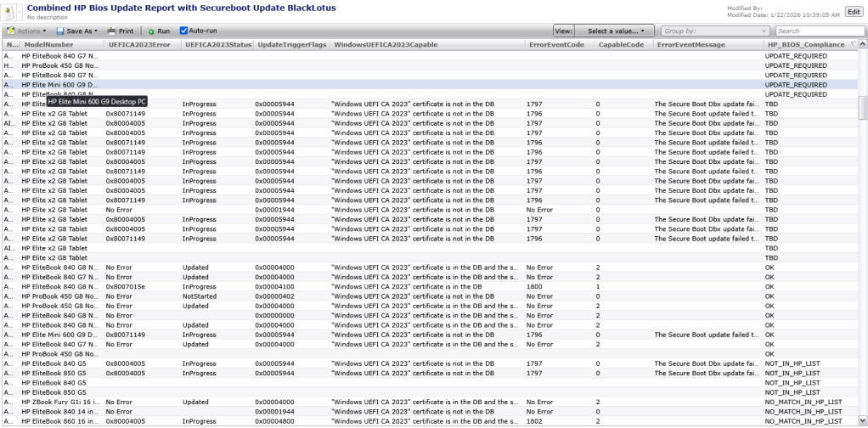Click the scrollbar down arrow
The image size is (868, 428).
(x=862, y=422)
